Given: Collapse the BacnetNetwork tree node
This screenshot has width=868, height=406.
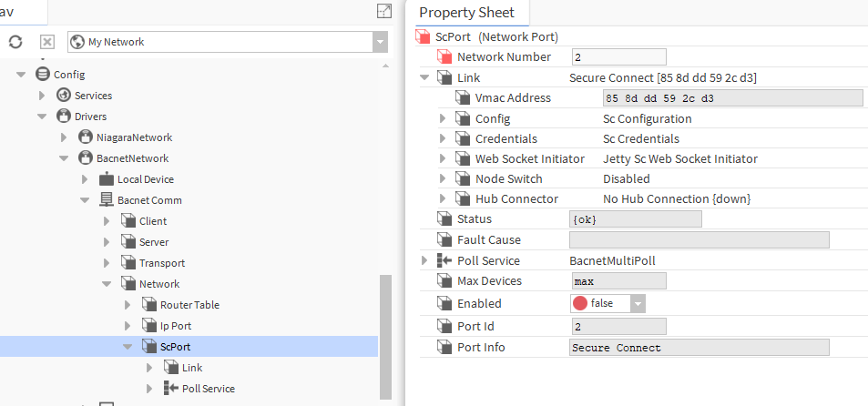Looking at the screenshot, I should pos(64,158).
